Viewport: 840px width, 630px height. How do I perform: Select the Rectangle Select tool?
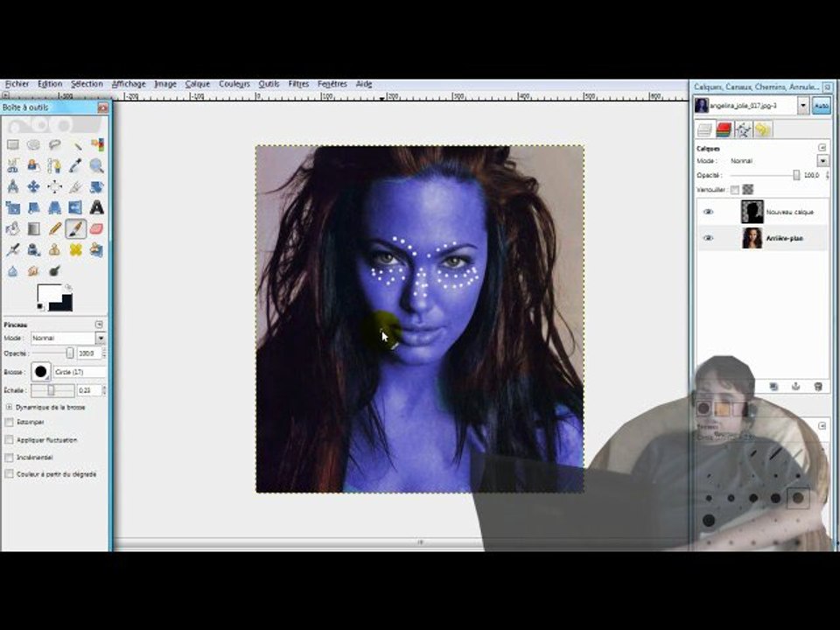pyautogui.click(x=13, y=144)
